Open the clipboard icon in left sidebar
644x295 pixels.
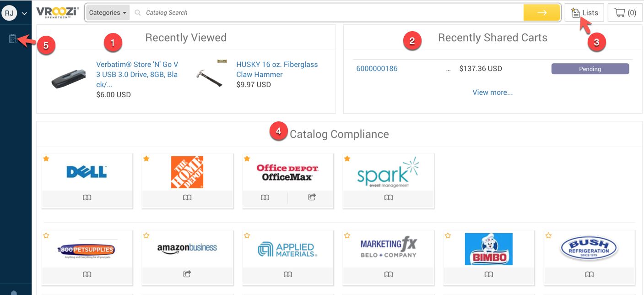tap(13, 39)
